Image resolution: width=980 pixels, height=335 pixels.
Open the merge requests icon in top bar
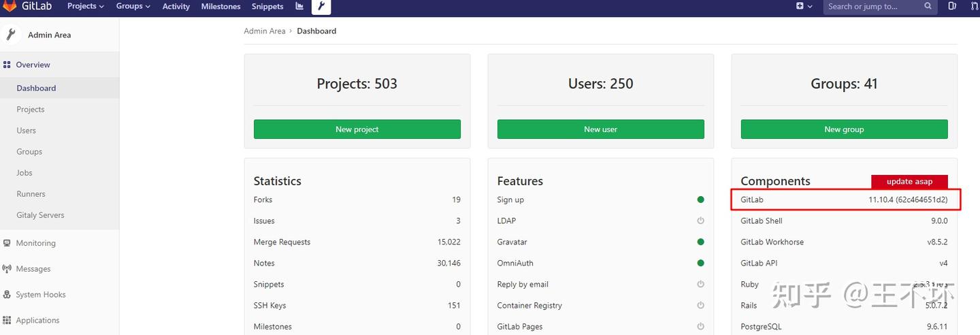click(x=974, y=6)
